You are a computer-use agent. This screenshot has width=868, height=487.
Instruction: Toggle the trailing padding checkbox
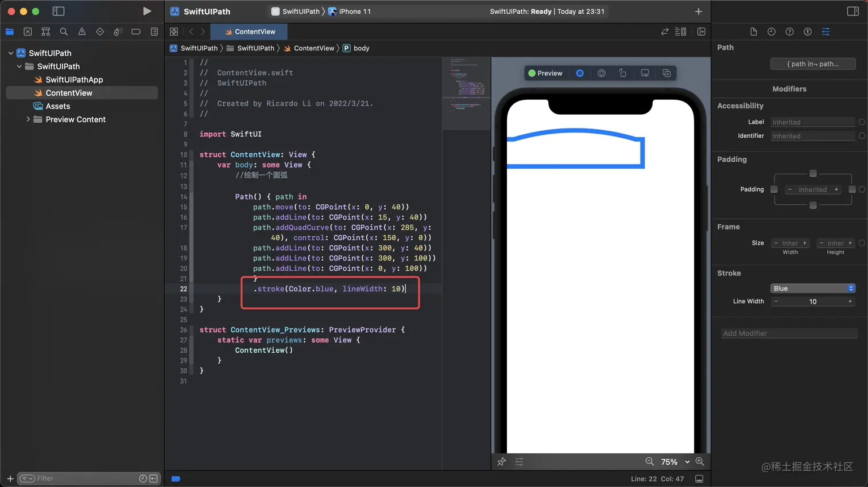(x=852, y=189)
